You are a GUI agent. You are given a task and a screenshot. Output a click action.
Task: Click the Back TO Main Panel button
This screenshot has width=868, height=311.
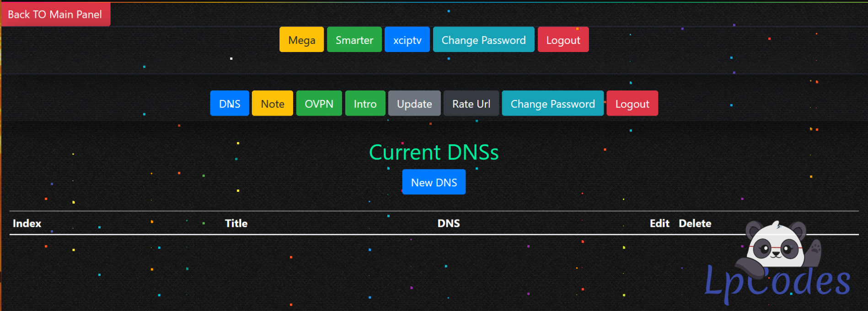click(55, 14)
